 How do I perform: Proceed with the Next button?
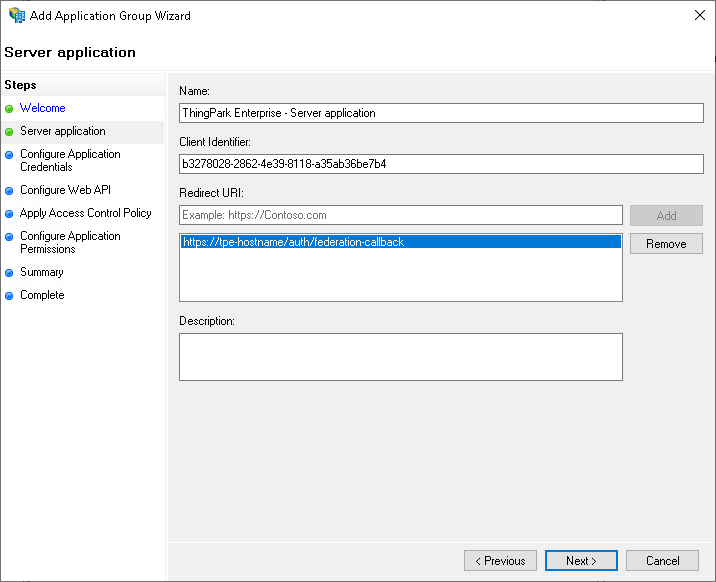point(581,561)
